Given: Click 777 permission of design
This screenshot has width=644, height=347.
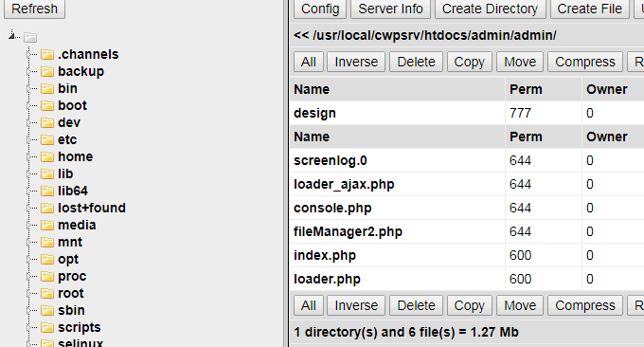Looking at the screenshot, I should [520, 113].
